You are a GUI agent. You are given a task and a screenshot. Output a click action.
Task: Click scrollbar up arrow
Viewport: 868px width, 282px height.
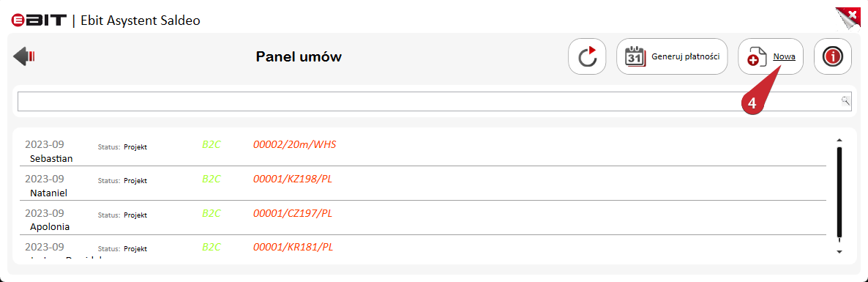click(x=839, y=140)
